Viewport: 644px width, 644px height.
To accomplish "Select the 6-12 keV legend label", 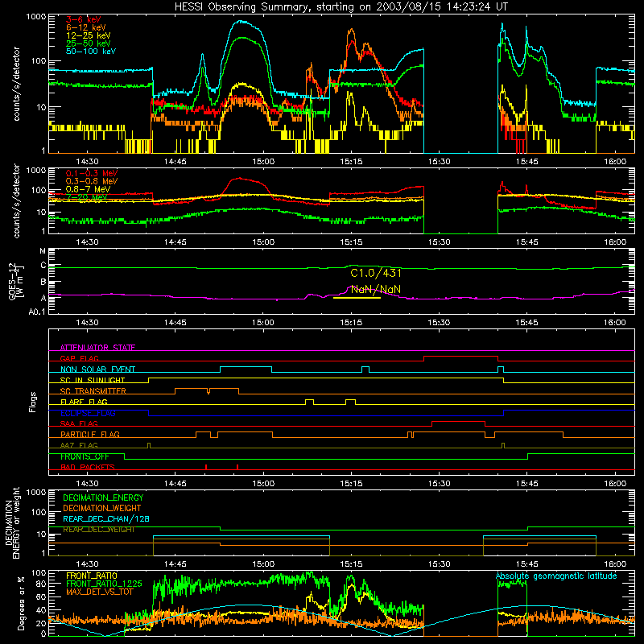I will point(86,27).
